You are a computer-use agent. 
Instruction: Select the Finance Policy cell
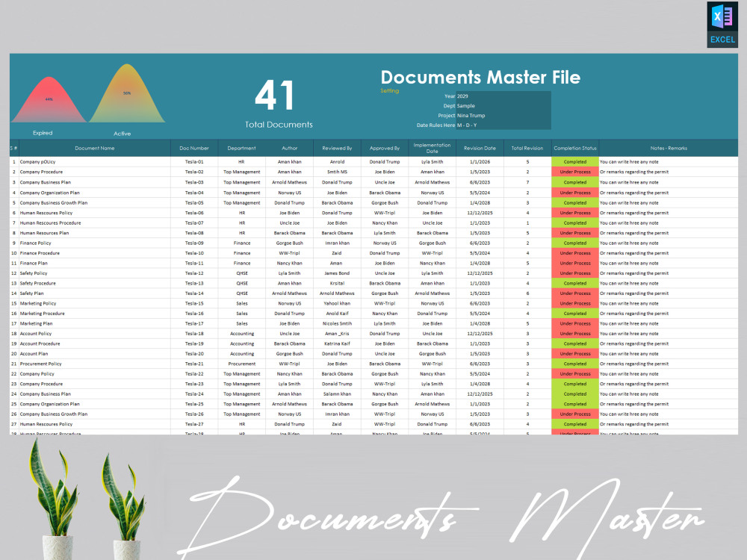tap(94, 243)
